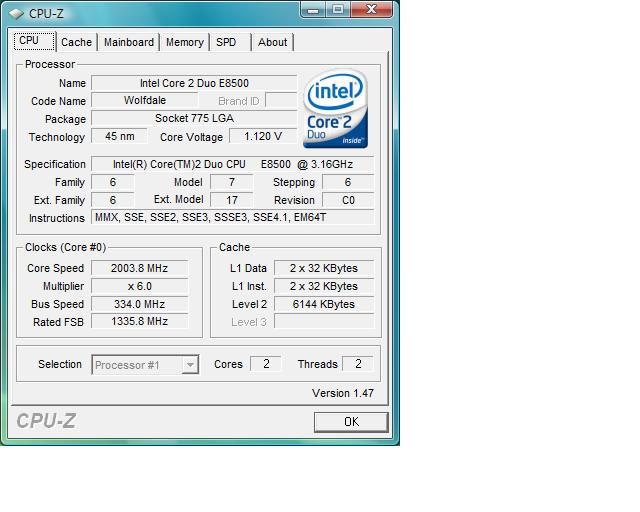Image resolution: width=640 pixels, height=512 pixels.
Task: Click the Model value 7
Action: click(x=231, y=182)
